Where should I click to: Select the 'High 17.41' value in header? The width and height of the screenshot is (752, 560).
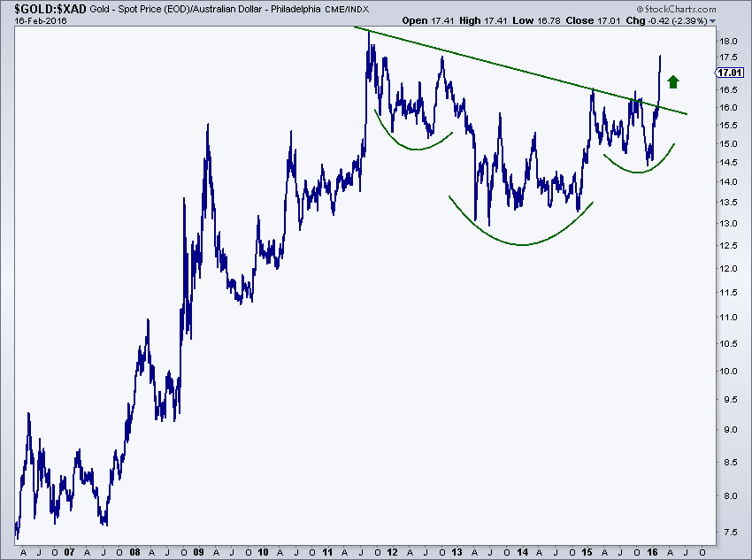point(483,20)
